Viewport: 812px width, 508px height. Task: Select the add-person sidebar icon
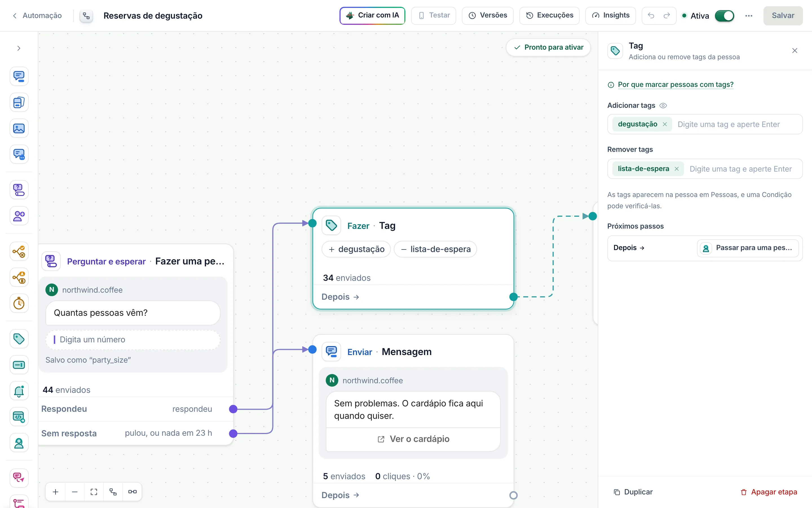click(x=19, y=216)
